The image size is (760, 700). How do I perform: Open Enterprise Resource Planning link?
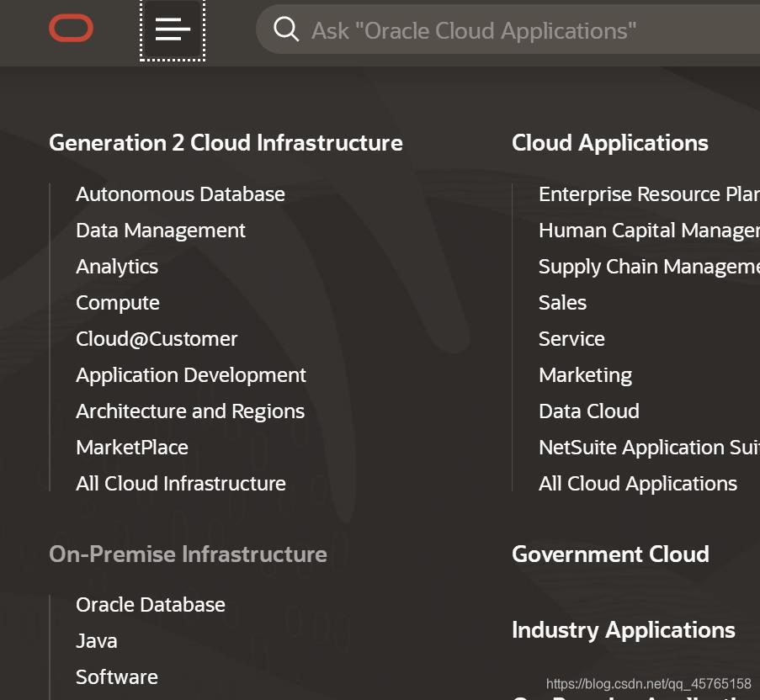click(649, 194)
